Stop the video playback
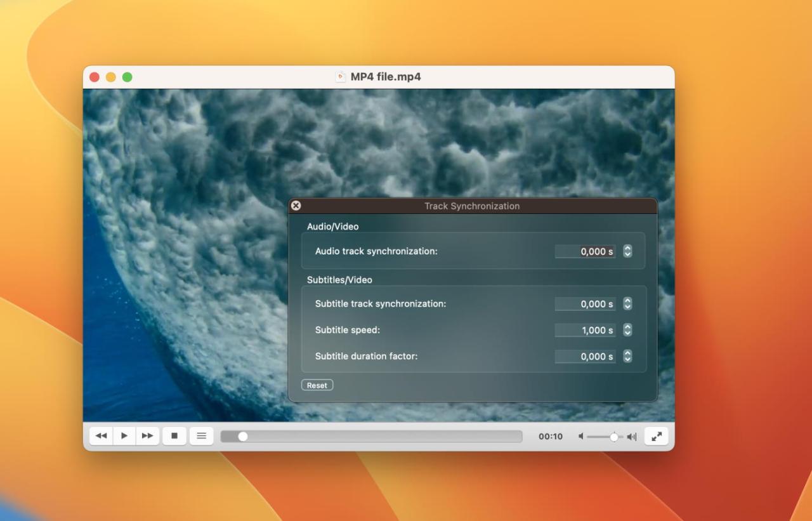 (x=174, y=436)
